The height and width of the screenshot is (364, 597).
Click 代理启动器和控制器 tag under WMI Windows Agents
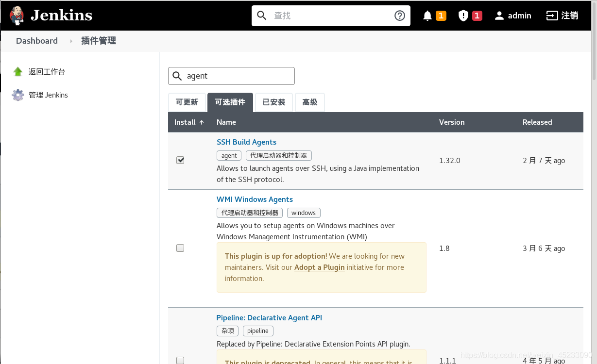250,213
